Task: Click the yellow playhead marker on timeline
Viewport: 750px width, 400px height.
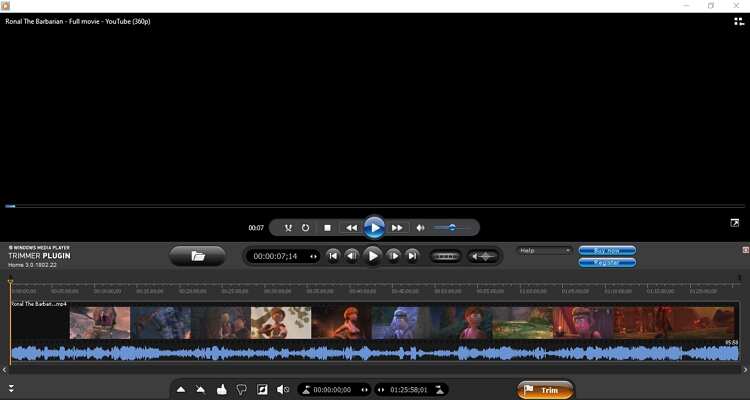Action: pyautogui.click(x=11, y=281)
